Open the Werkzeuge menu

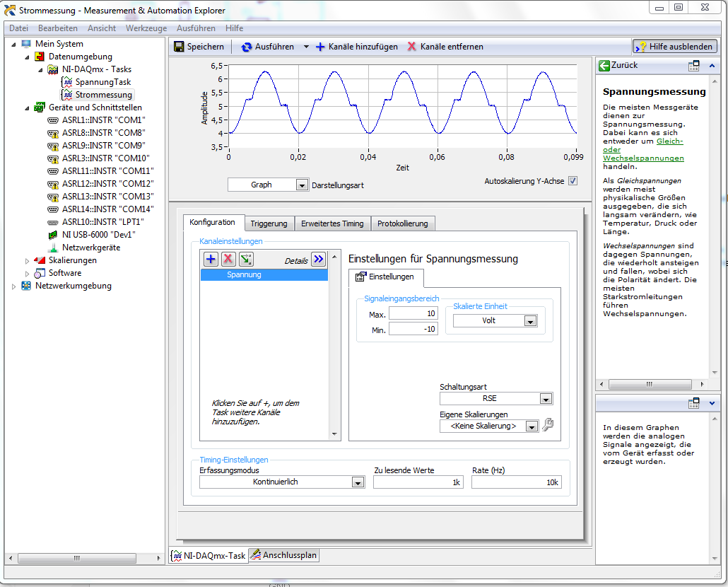coord(146,28)
